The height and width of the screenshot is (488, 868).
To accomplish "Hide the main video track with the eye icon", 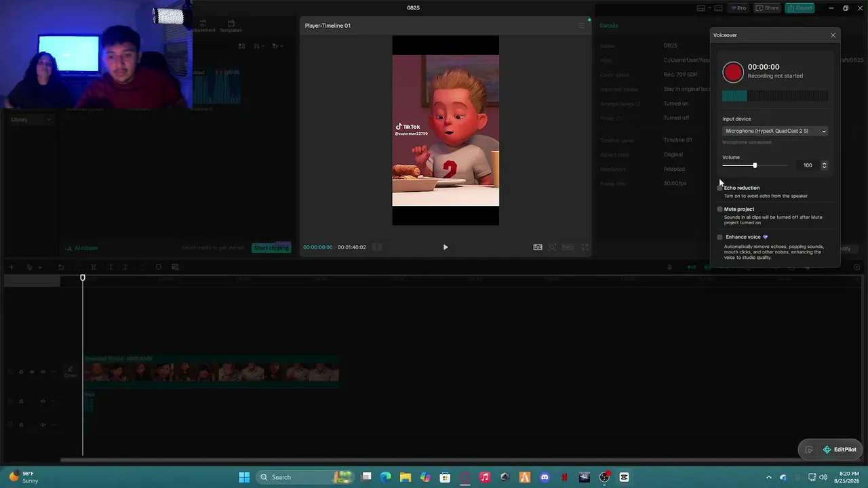I will coord(32,372).
